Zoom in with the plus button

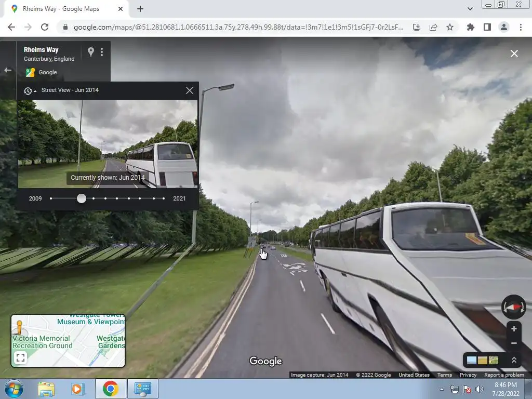(x=514, y=329)
